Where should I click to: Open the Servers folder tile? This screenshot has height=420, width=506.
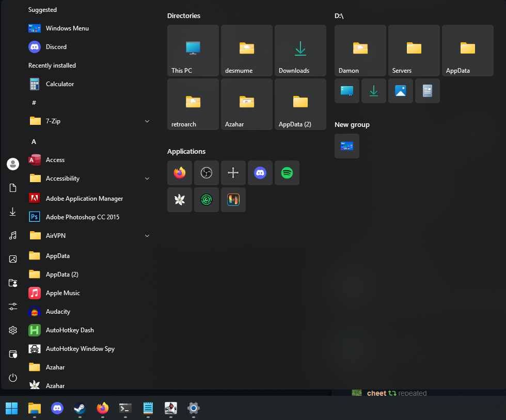(414, 51)
